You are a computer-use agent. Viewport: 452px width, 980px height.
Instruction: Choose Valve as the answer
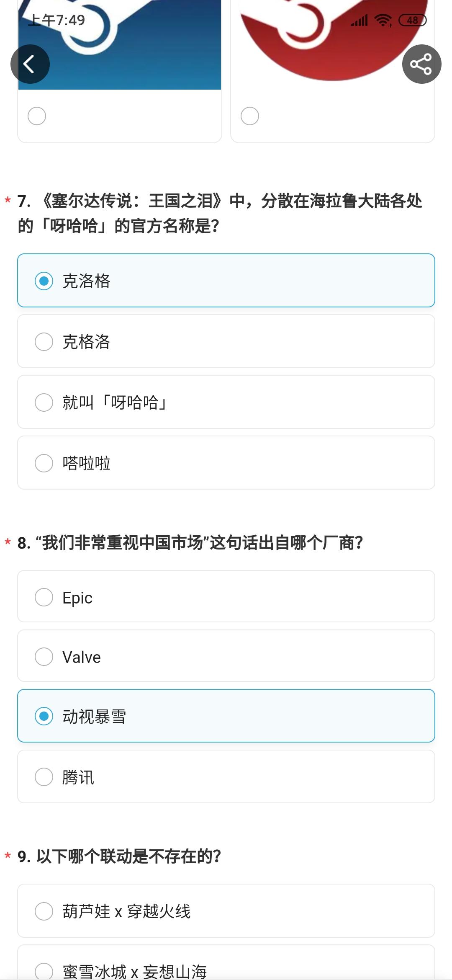click(x=226, y=656)
